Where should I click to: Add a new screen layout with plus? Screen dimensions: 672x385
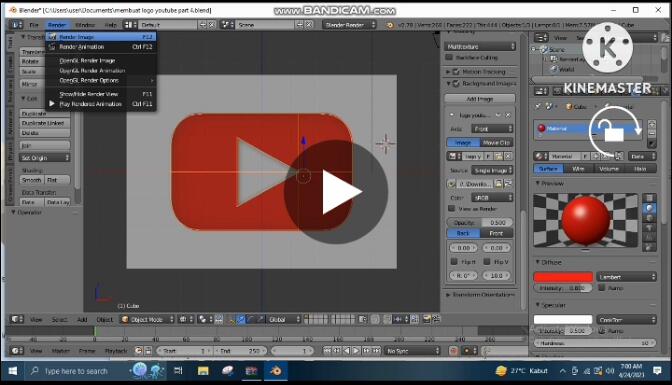[x=203, y=25]
